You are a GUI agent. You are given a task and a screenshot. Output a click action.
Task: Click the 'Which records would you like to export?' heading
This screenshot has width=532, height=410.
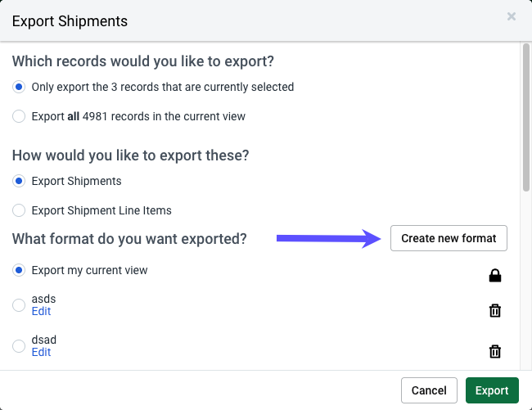(143, 61)
